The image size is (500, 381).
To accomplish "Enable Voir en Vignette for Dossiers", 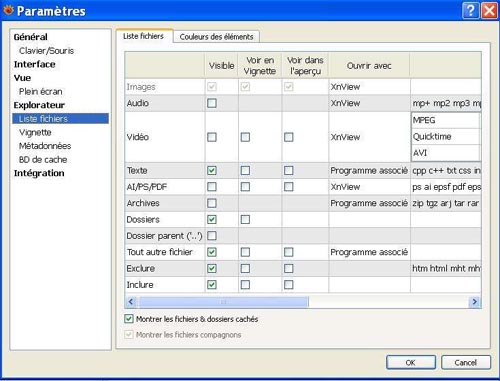I will tap(245, 219).
